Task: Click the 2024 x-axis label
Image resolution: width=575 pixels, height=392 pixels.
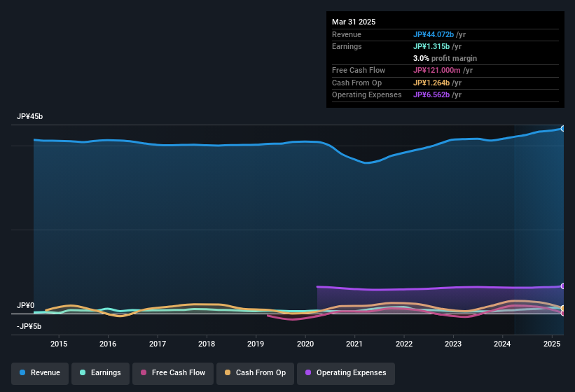Action: [502, 344]
